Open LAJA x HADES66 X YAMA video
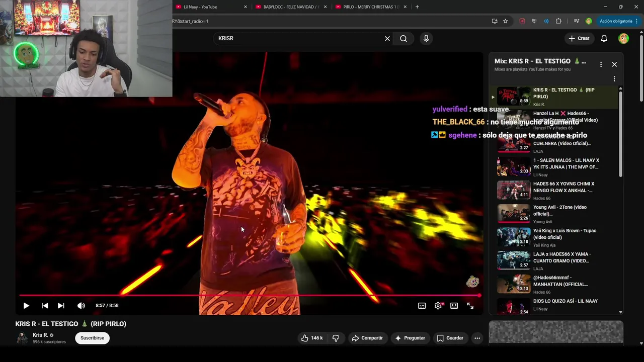 coord(555,261)
